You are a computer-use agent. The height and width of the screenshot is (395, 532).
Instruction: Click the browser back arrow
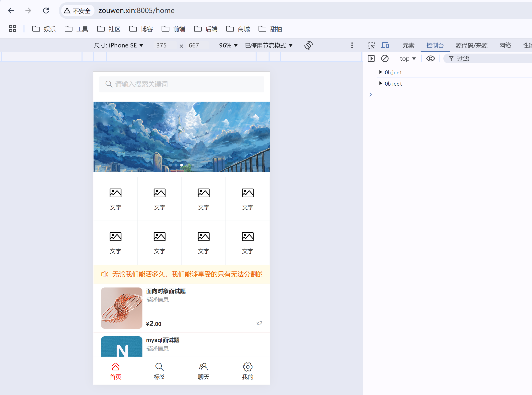tap(11, 11)
